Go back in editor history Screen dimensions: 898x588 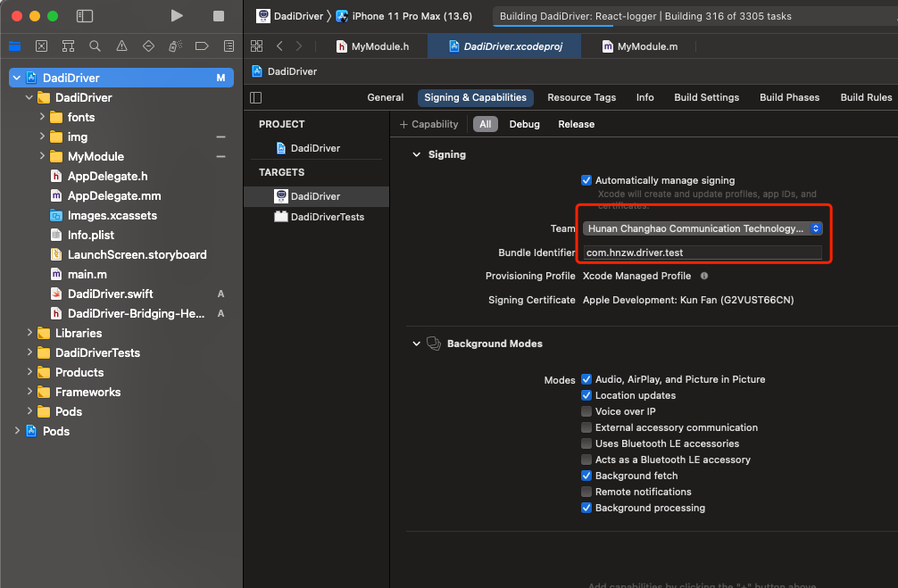(279, 46)
